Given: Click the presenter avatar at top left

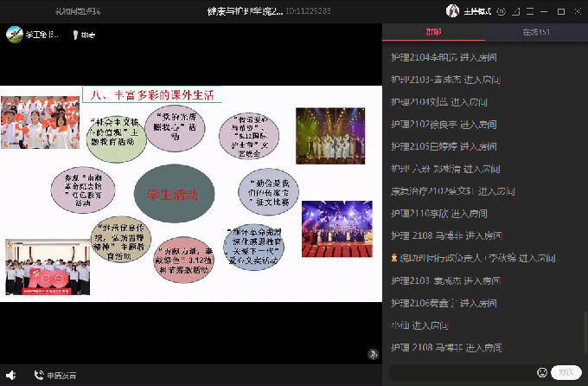Looking at the screenshot, I should click(15, 35).
